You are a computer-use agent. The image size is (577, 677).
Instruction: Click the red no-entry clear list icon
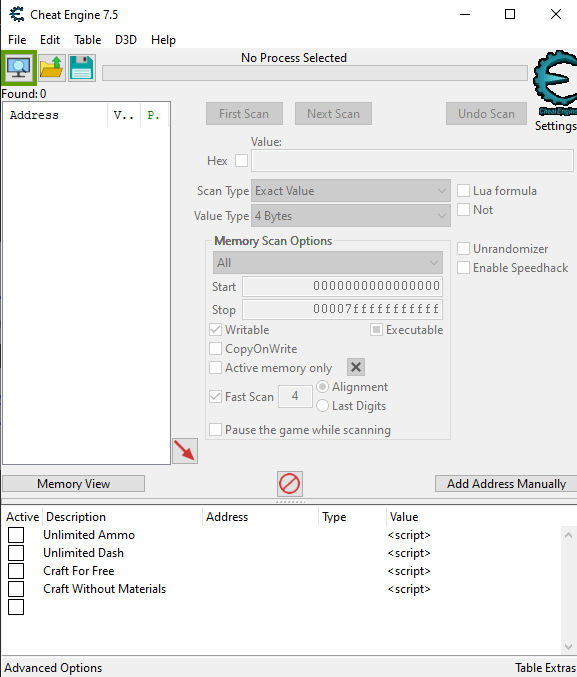pyautogui.click(x=289, y=484)
